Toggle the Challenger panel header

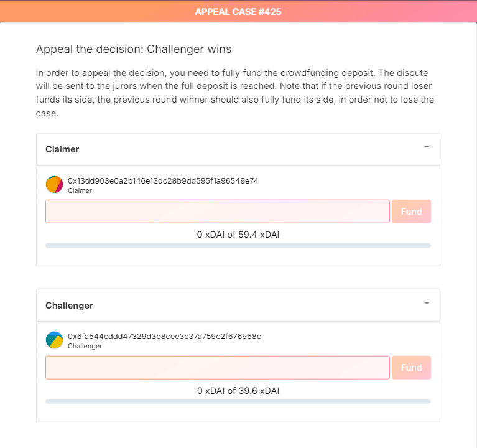pyautogui.click(x=238, y=306)
